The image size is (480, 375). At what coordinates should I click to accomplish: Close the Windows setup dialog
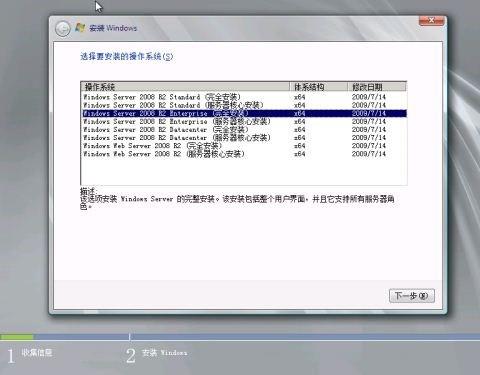[431, 20]
